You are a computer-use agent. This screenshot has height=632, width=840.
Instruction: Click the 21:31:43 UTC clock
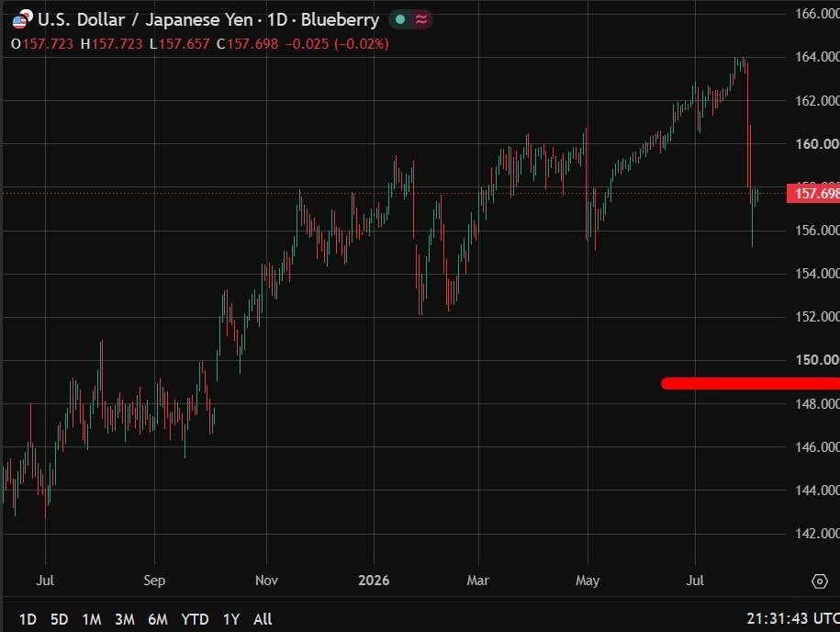click(x=793, y=618)
